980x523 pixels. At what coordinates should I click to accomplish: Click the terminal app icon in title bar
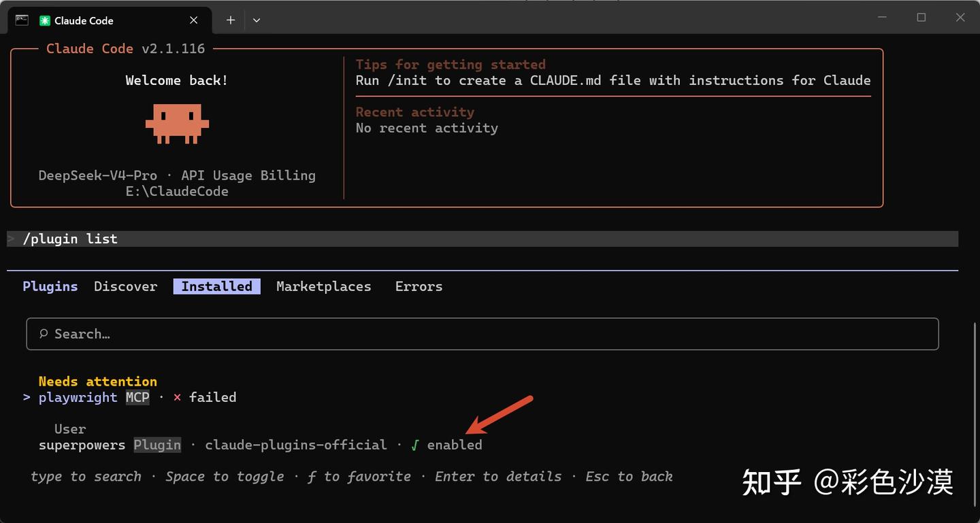(x=22, y=20)
